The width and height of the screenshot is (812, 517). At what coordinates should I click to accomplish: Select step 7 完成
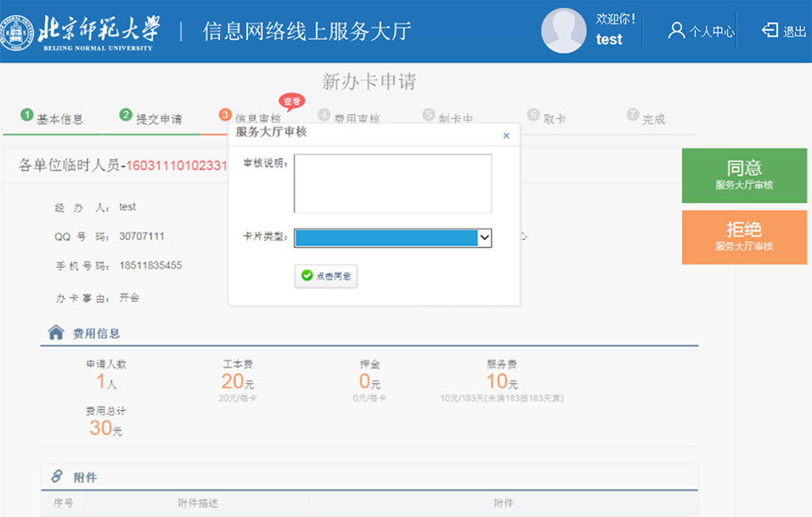(646, 119)
